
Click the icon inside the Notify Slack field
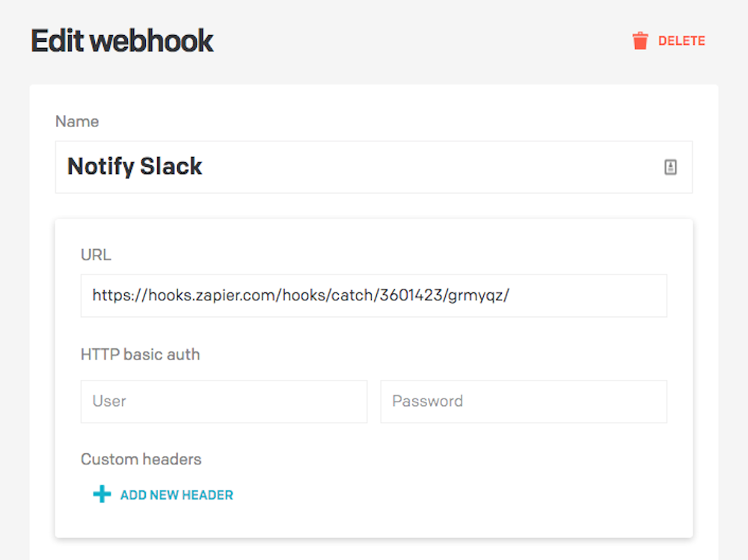670,167
